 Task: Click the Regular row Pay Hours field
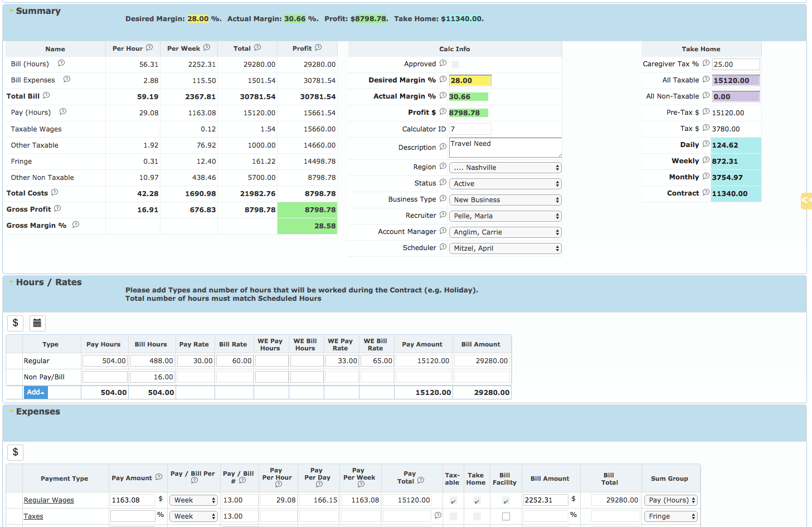(x=105, y=361)
